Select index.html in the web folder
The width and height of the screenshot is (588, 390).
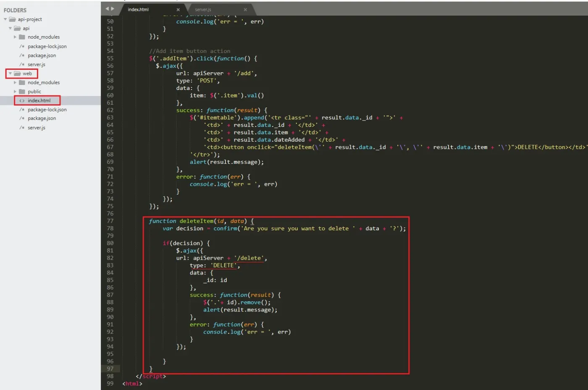(39, 101)
